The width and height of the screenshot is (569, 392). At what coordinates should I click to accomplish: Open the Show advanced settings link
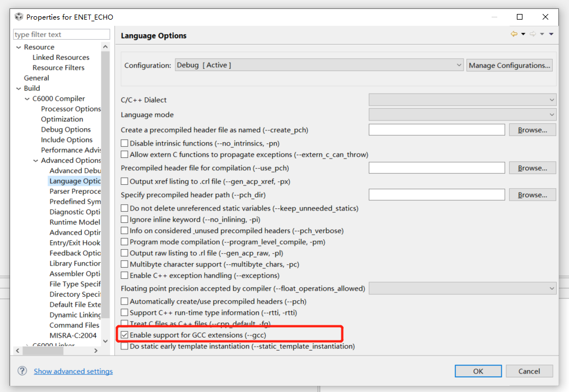pos(73,371)
